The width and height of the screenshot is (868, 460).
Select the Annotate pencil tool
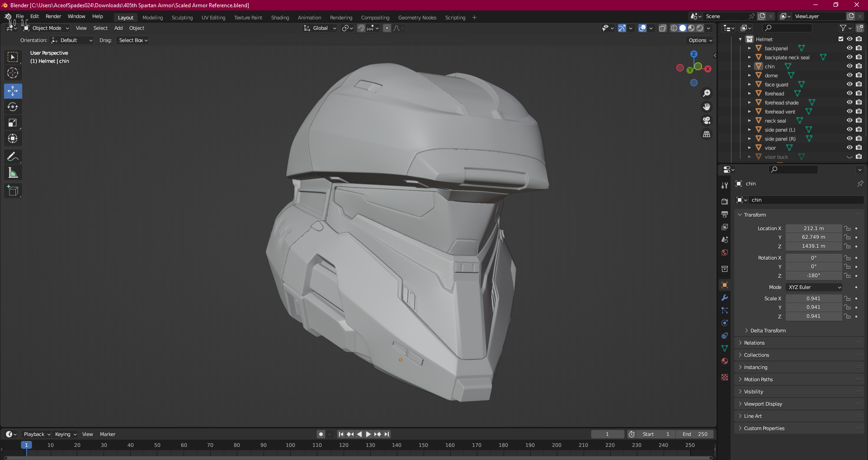click(13, 157)
